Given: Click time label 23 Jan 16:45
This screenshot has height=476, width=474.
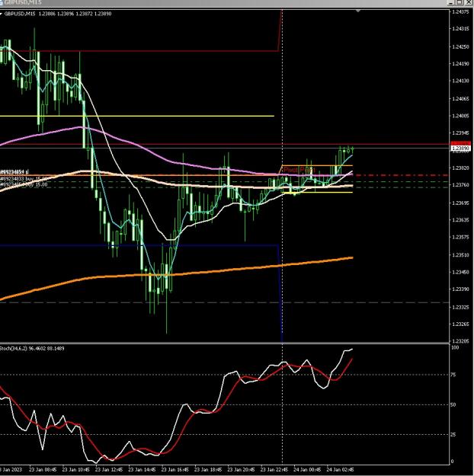Looking at the screenshot, I should pos(175,470).
